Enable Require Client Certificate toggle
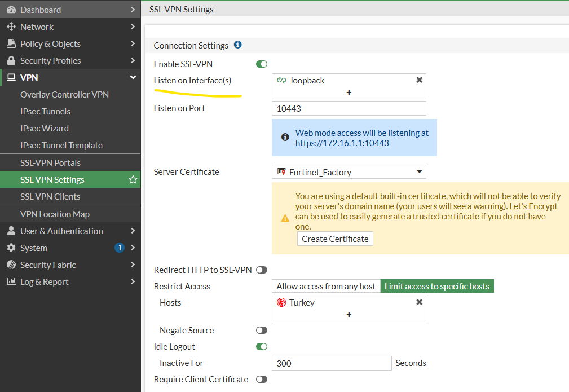Viewport: 569px width, 392px height. pos(261,379)
